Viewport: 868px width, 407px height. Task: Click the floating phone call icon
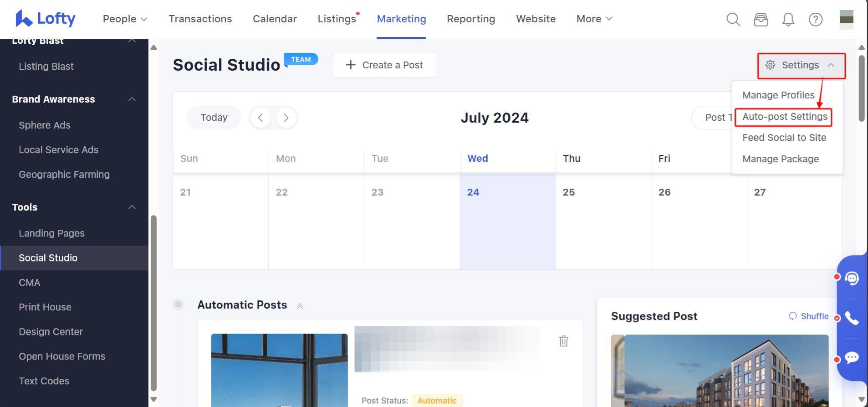click(x=852, y=318)
